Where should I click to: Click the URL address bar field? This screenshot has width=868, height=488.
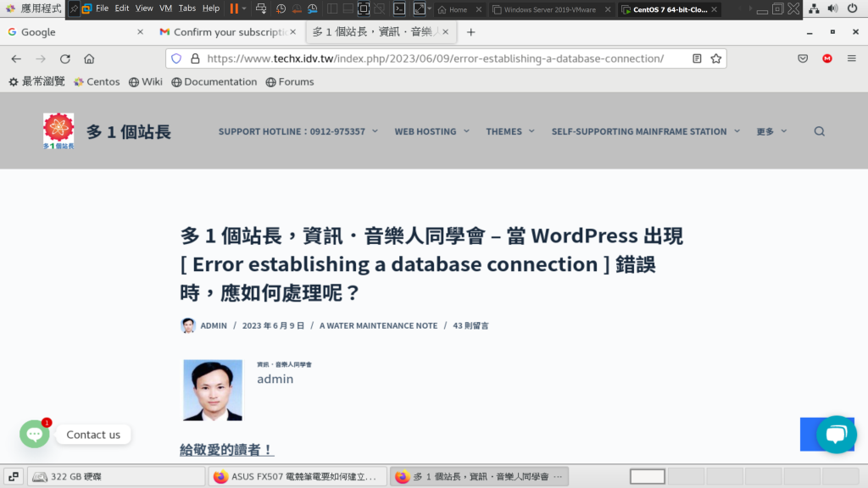(432, 58)
